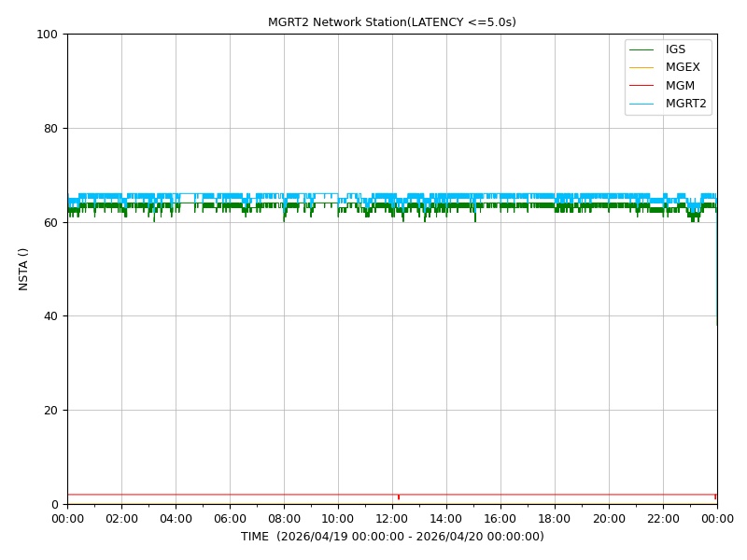Click the TIME x-axis label with date range
Image resolution: width=747 pixels, height=560 pixels.
click(x=392, y=537)
